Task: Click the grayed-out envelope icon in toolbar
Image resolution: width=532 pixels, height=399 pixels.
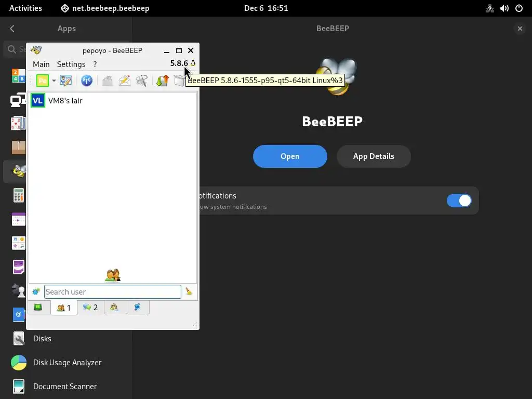Action: click(107, 81)
